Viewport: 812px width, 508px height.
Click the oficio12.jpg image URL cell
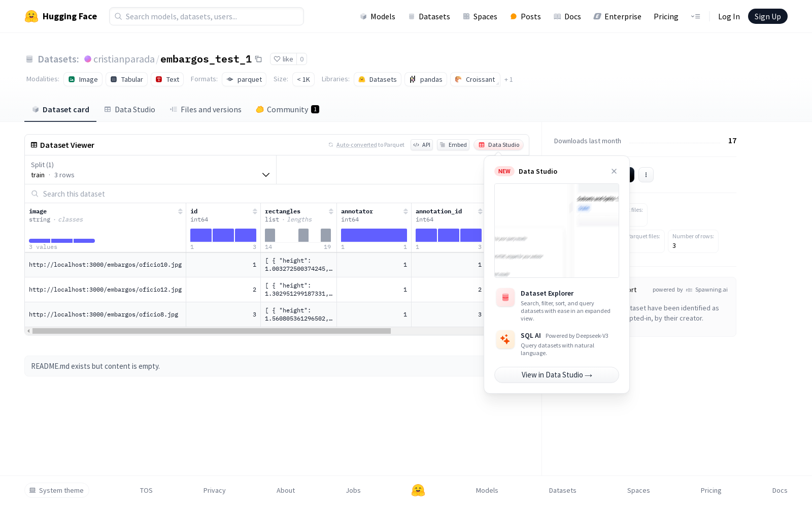tap(106, 290)
